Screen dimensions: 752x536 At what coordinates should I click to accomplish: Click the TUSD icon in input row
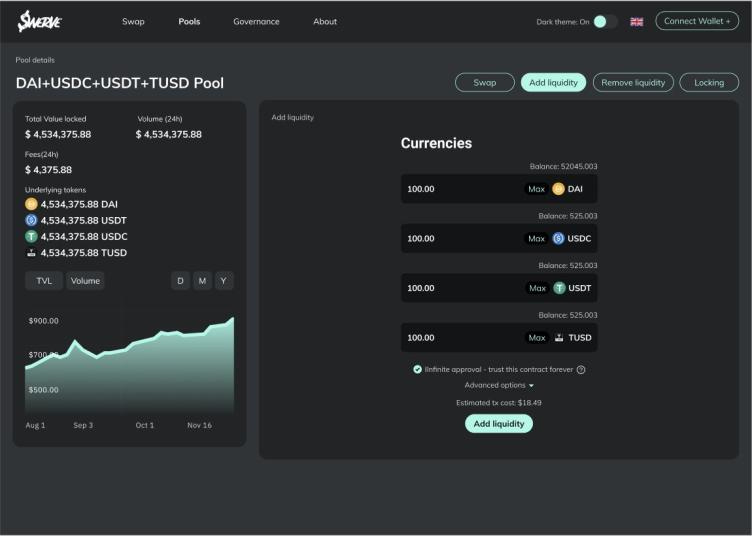click(x=559, y=338)
